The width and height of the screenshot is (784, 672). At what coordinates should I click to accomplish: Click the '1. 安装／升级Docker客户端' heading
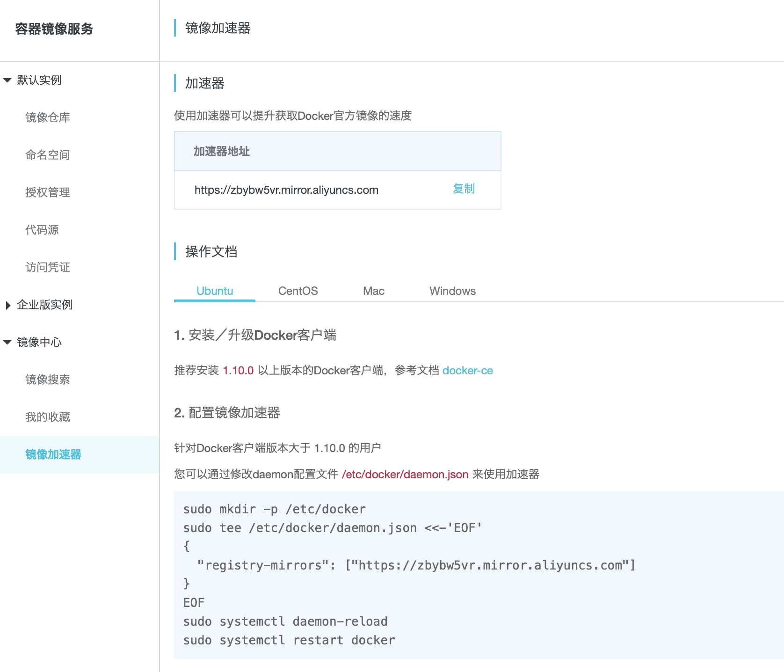(255, 335)
